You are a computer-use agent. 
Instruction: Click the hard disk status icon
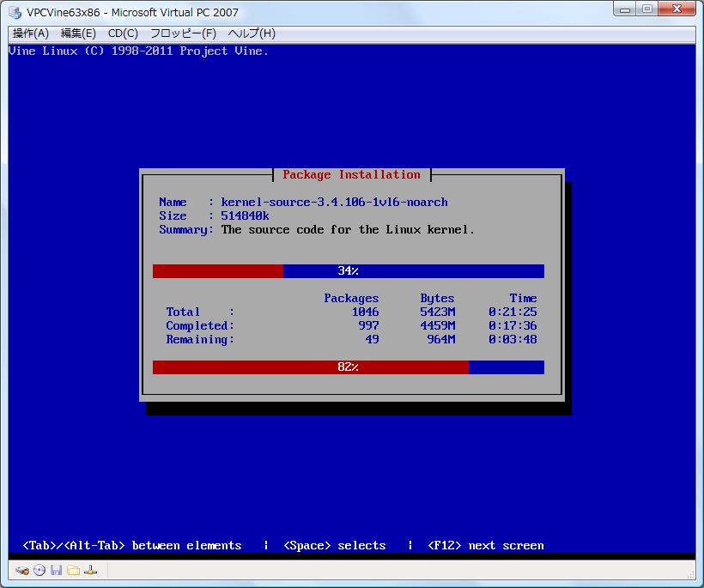pos(22,571)
